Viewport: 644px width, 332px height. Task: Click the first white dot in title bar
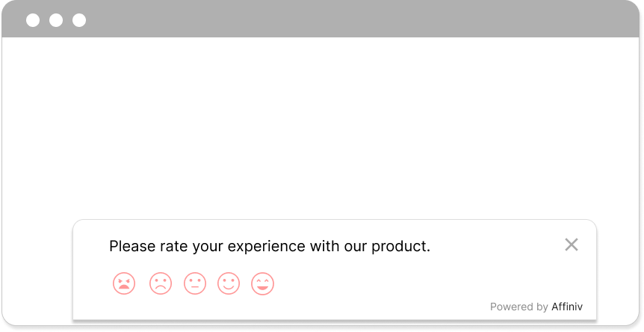(x=33, y=20)
